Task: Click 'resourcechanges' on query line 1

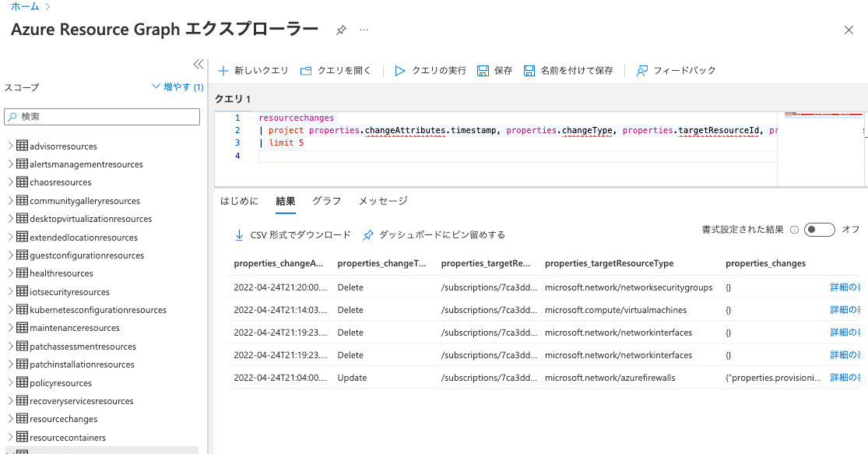Action: click(x=296, y=118)
